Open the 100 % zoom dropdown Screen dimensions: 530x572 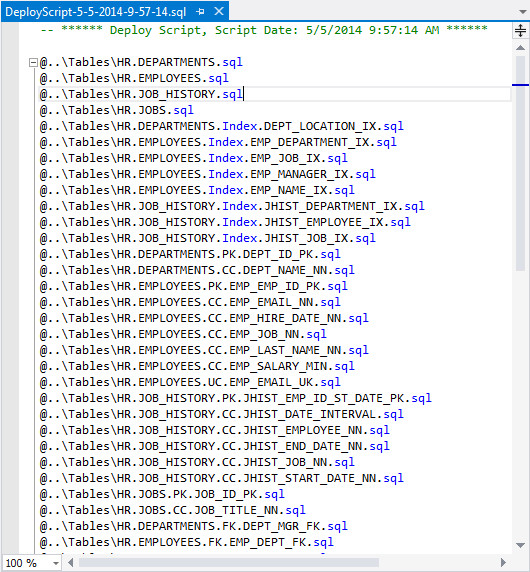point(56,563)
